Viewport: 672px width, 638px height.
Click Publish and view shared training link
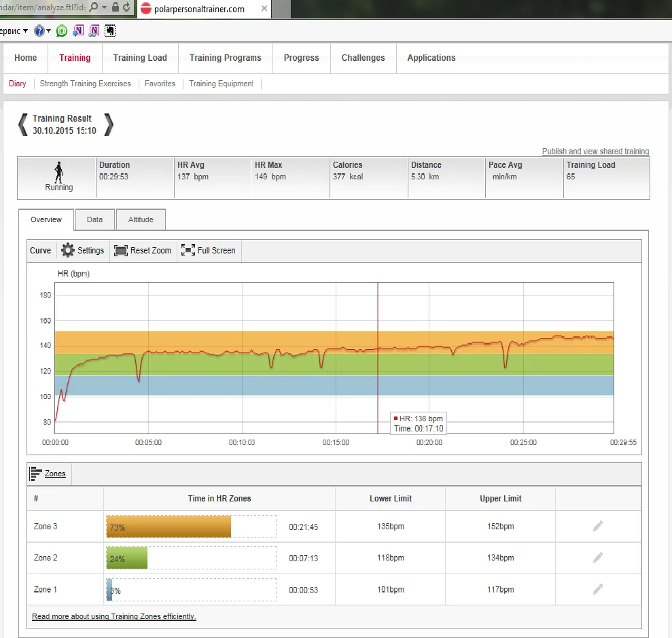[x=595, y=152]
